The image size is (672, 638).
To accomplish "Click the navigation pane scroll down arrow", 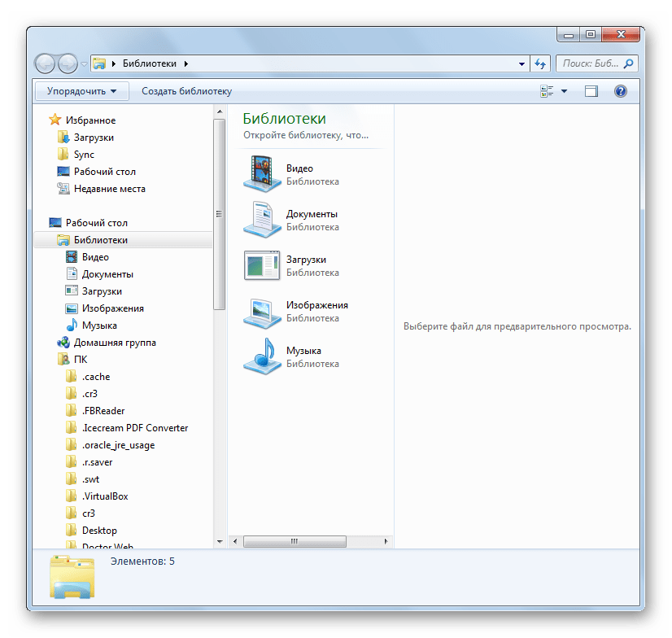I will coord(219,541).
